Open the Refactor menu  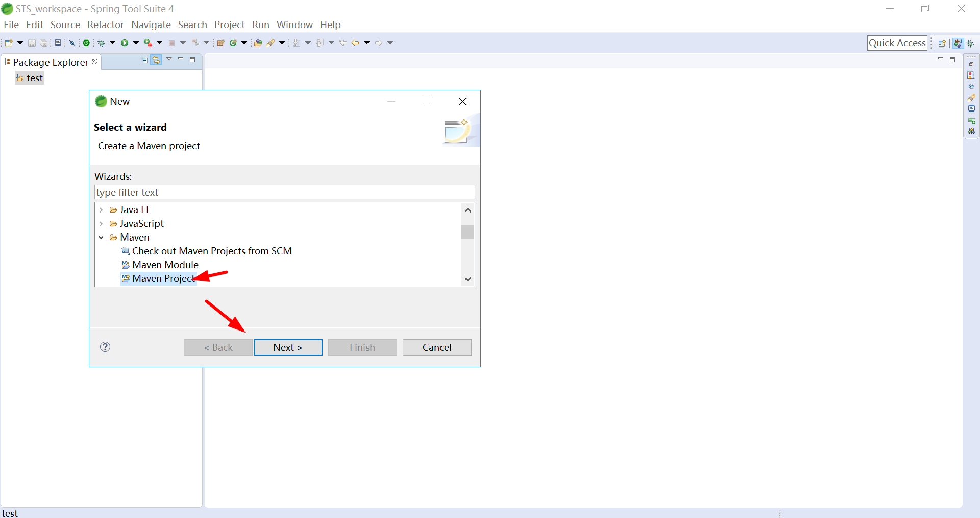pos(106,25)
